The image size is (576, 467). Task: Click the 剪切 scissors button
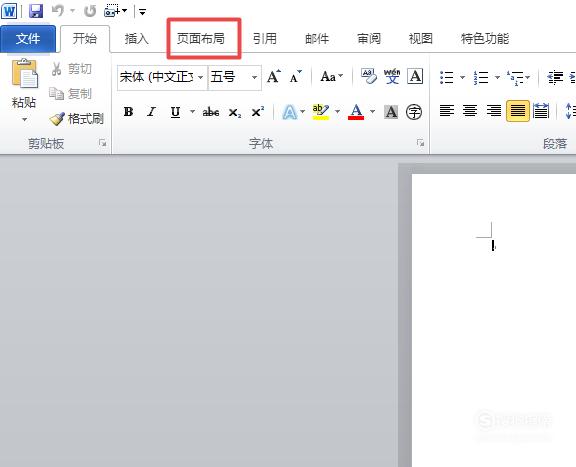(x=71, y=69)
